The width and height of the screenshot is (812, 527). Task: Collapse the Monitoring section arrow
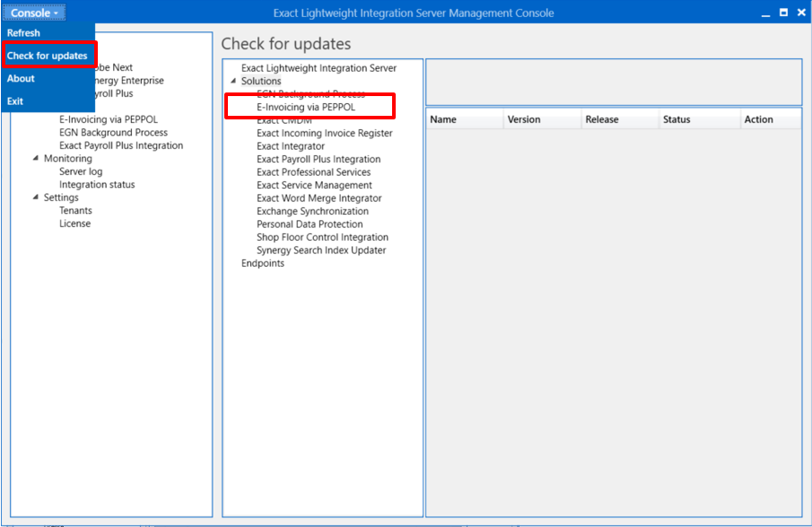36,158
